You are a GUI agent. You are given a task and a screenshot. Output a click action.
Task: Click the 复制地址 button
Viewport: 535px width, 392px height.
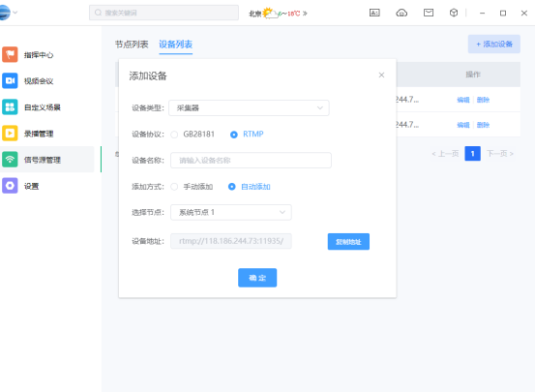(x=348, y=242)
